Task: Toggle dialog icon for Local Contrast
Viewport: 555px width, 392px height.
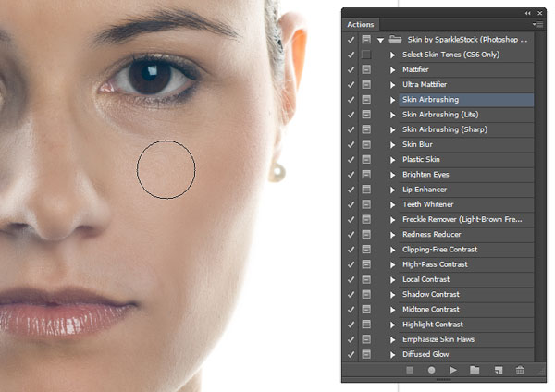Action: pos(366,279)
